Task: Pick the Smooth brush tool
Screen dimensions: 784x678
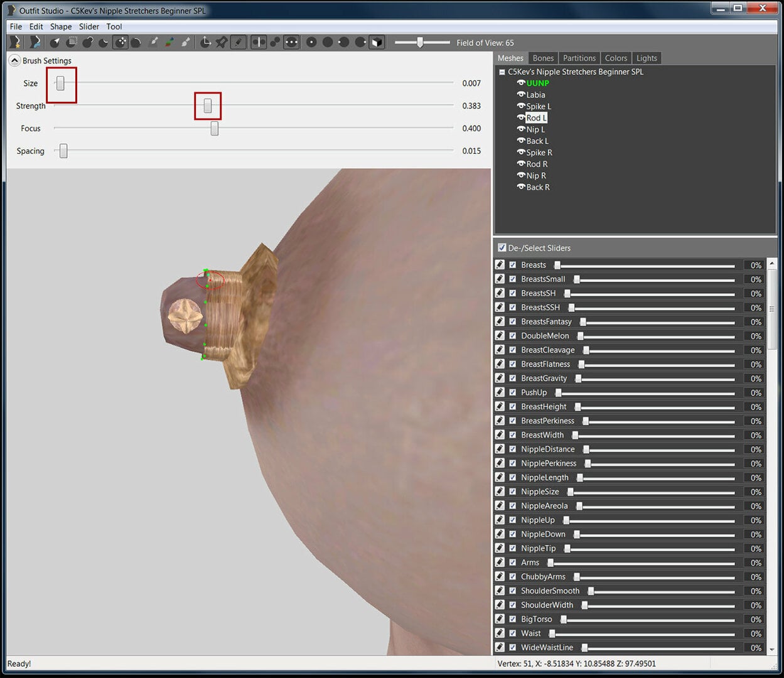Action: [136, 42]
